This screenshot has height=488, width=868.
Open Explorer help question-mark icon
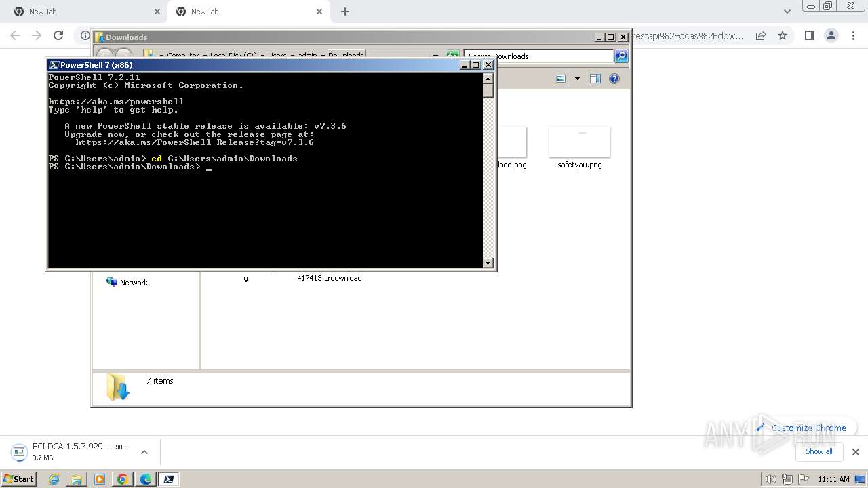614,79
